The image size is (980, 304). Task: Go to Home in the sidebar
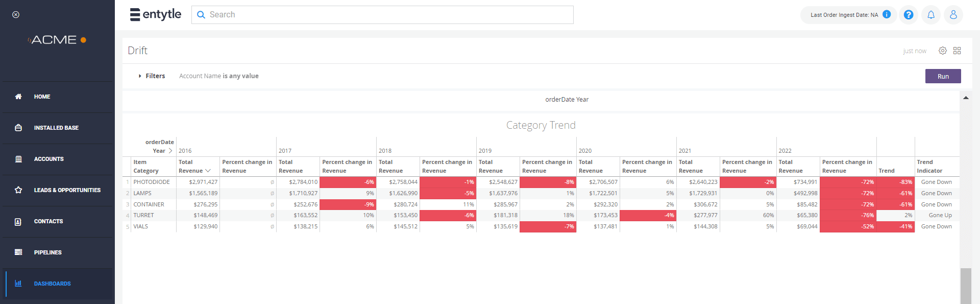pyautogui.click(x=42, y=97)
